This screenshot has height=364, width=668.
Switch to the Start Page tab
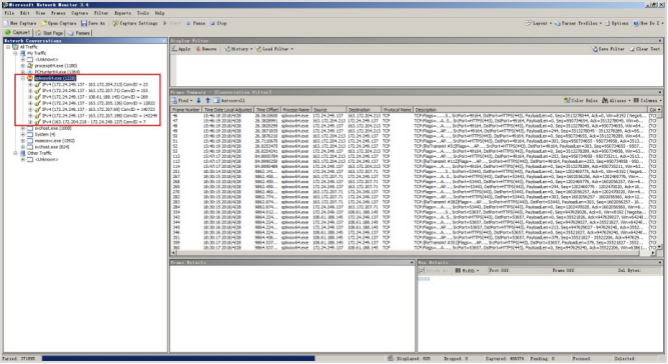click(49, 33)
